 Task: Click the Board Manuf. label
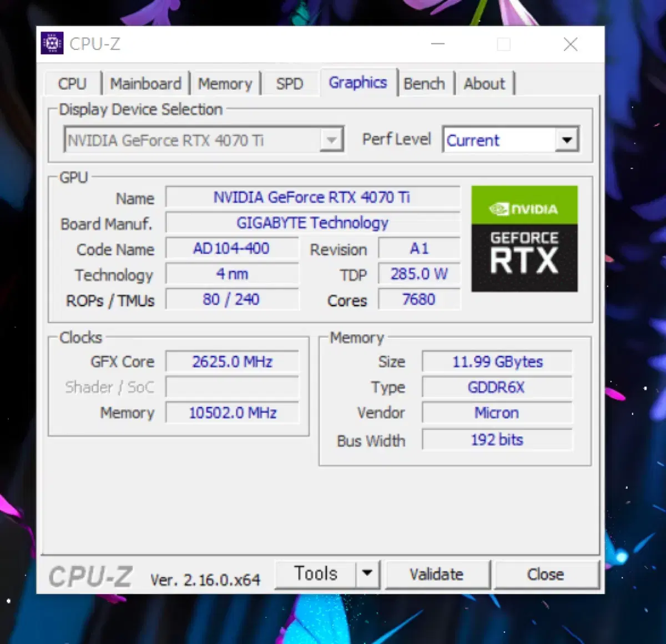click(x=106, y=224)
